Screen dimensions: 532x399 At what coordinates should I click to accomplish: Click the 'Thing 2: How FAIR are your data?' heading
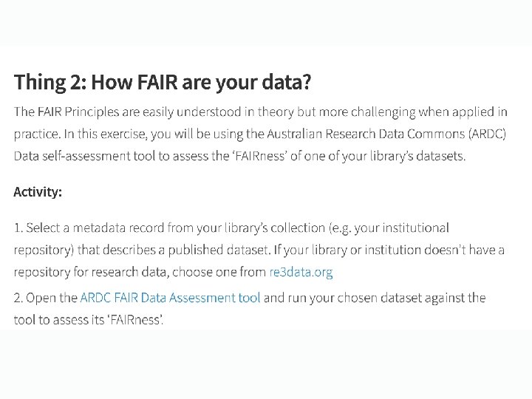(162, 81)
